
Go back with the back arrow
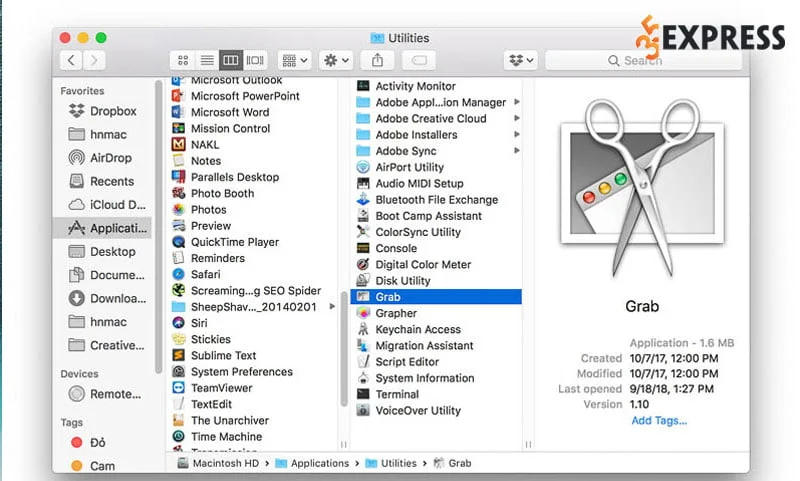(71, 61)
